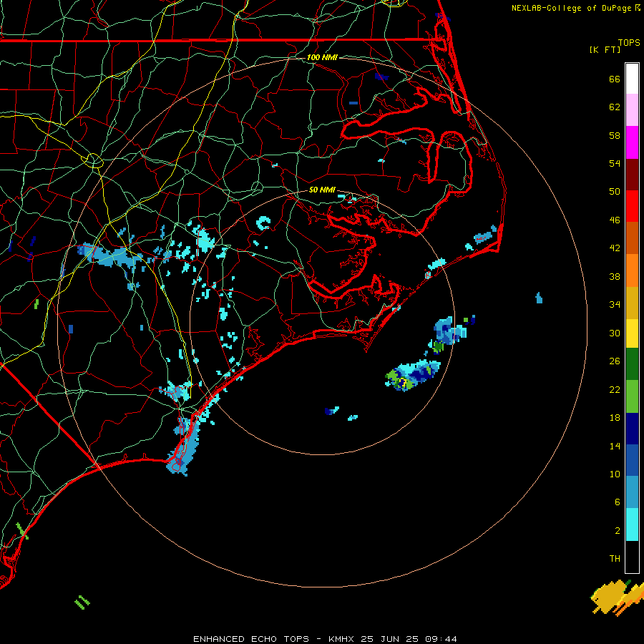Click the 50 legend value label
The width and height of the screenshot is (644, 644).
click(615, 192)
